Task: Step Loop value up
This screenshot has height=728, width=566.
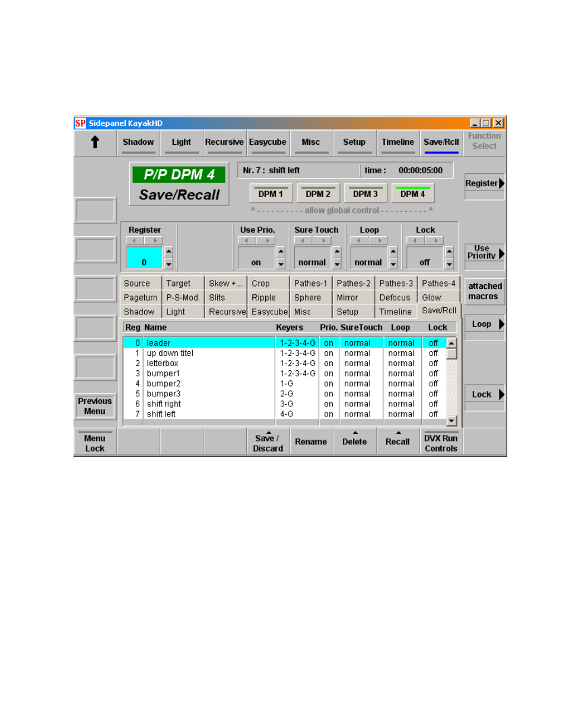Action: coord(393,252)
